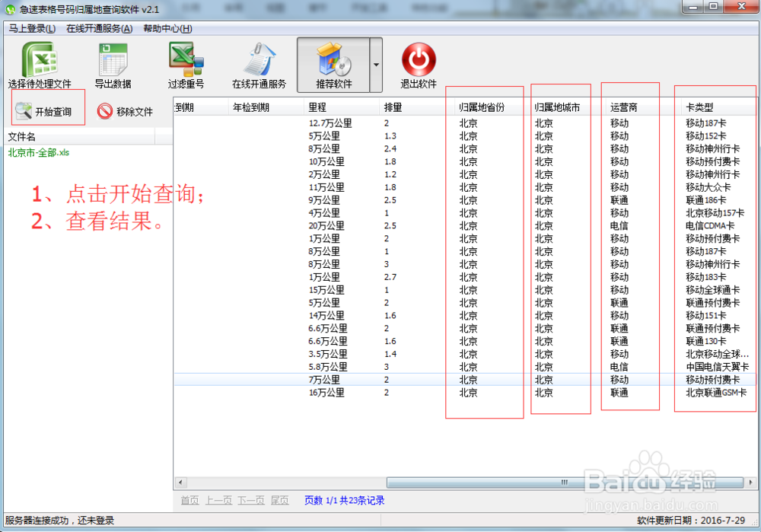Click the 里程 column header

[341, 107]
